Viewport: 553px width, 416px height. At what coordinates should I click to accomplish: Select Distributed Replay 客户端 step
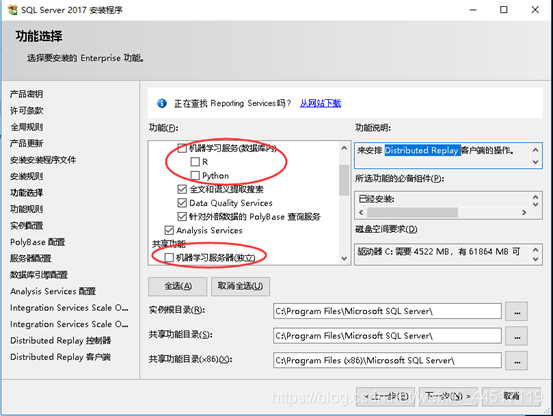coord(60,357)
